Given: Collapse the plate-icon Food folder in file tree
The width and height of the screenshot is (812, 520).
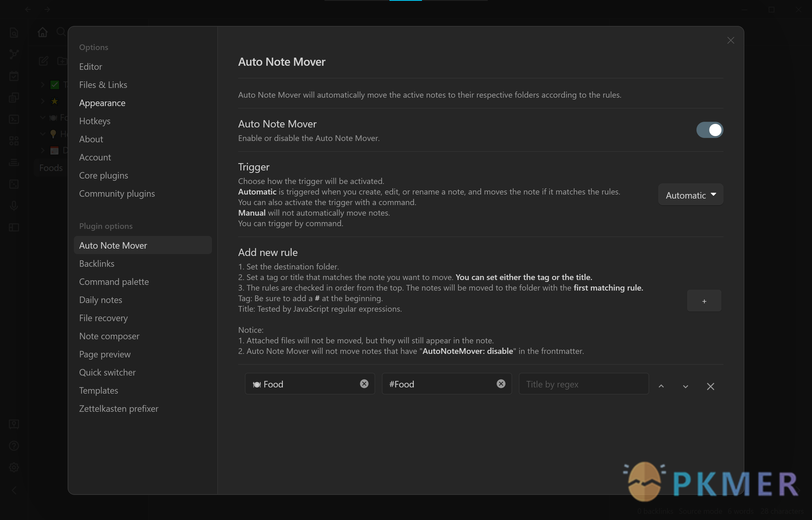Looking at the screenshot, I should pyautogui.click(x=42, y=117).
